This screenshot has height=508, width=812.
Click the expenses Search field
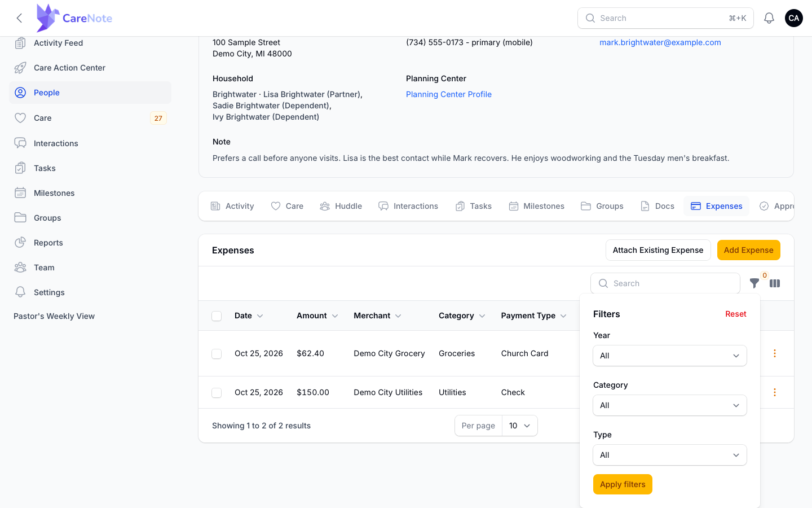[665, 283]
